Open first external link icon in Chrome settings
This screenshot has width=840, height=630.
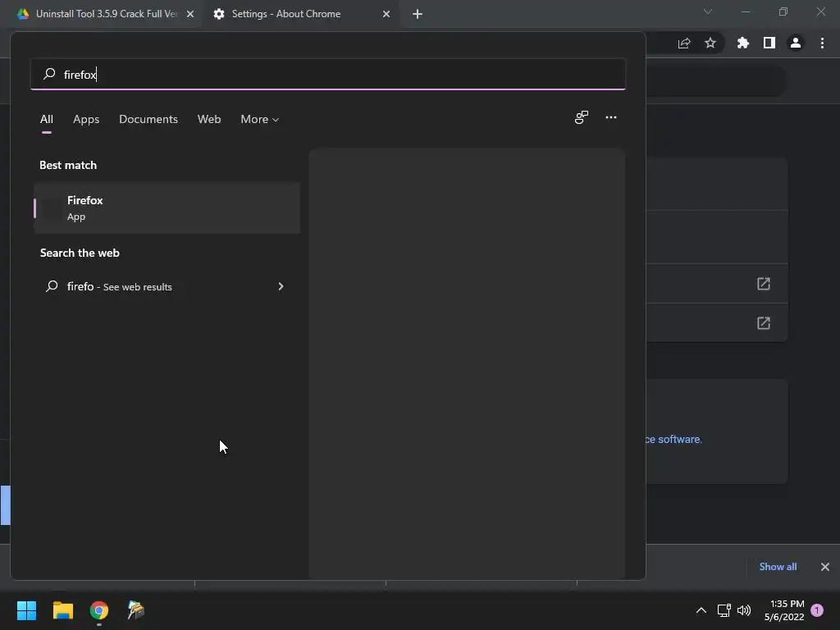tap(764, 283)
